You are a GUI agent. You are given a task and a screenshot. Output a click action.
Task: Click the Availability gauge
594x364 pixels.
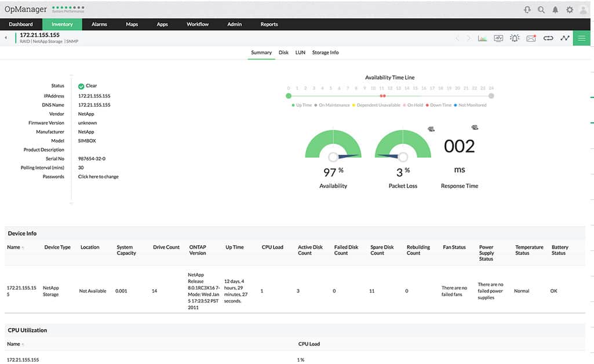point(333,145)
